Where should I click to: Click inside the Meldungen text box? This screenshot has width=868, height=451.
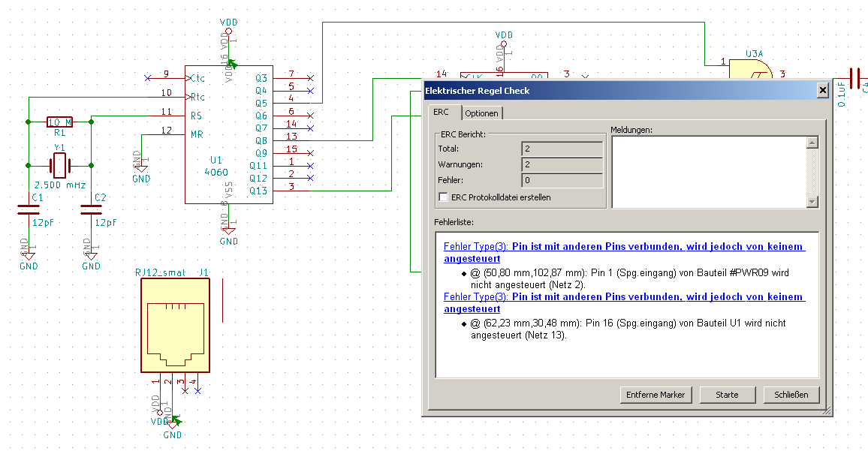[x=709, y=172]
